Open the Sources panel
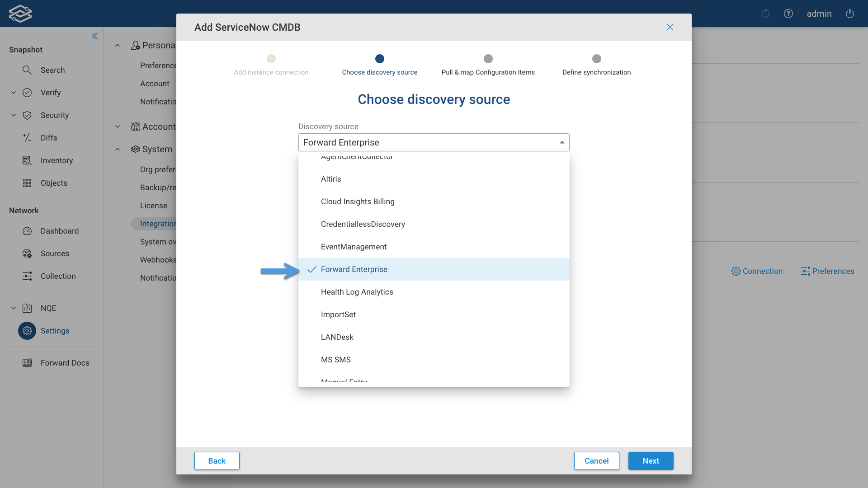This screenshot has height=488, width=868. click(x=55, y=253)
